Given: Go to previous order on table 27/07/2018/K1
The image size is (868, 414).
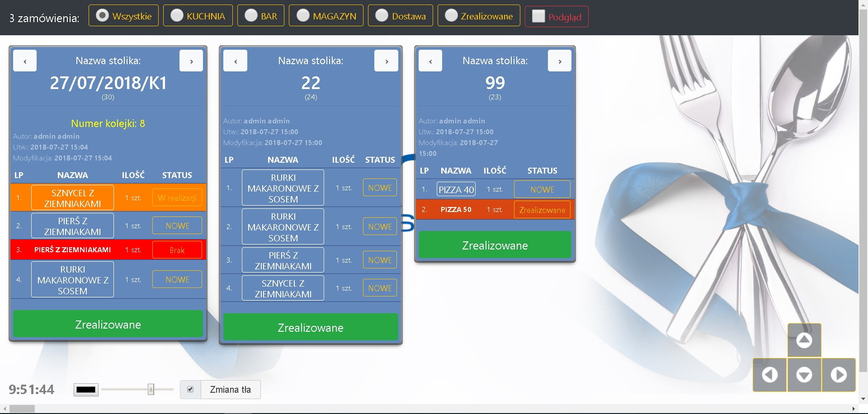Looking at the screenshot, I should [25, 61].
